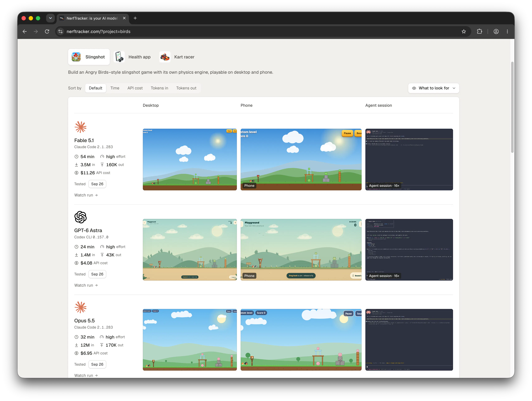Click the Fable 5.1 Claude logo
The height and width of the screenshot is (401, 532).
(x=80, y=127)
